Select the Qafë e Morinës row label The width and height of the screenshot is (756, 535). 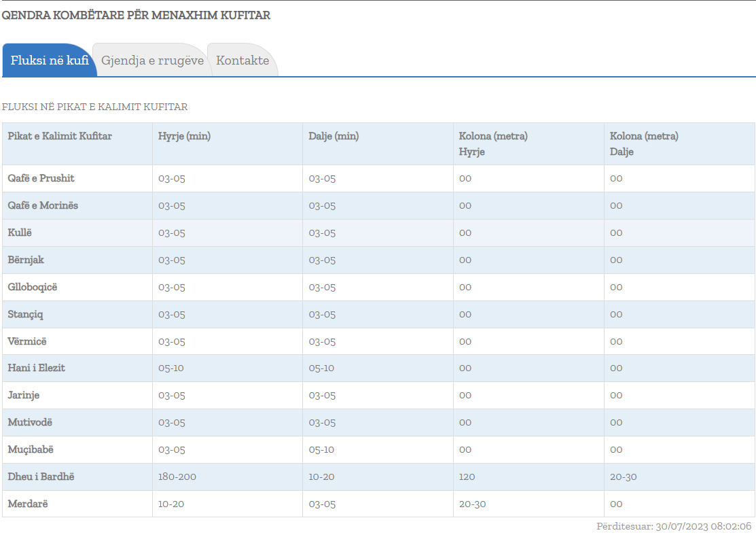[43, 205]
